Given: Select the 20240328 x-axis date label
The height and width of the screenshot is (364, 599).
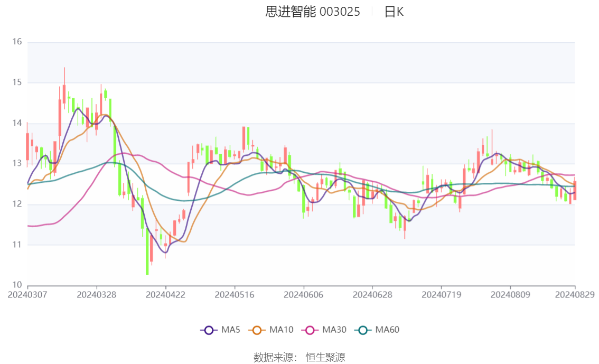Looking at the screenshot, I should 96,295.
